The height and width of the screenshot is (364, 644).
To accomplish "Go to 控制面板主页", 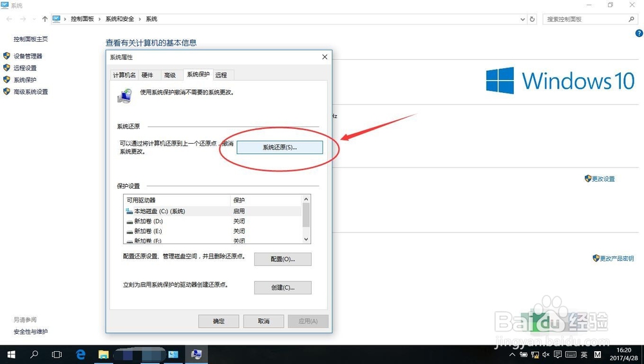I will 31,39.
